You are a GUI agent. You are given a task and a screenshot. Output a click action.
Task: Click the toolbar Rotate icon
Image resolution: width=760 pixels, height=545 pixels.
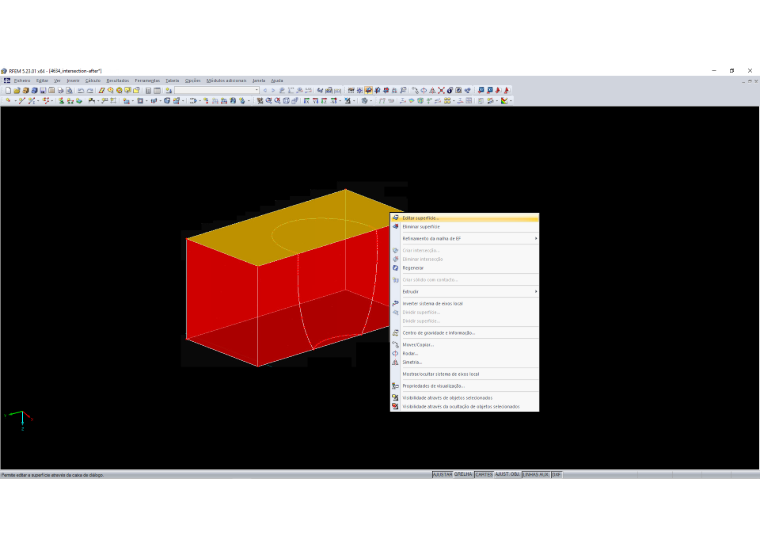click(424, 91)
